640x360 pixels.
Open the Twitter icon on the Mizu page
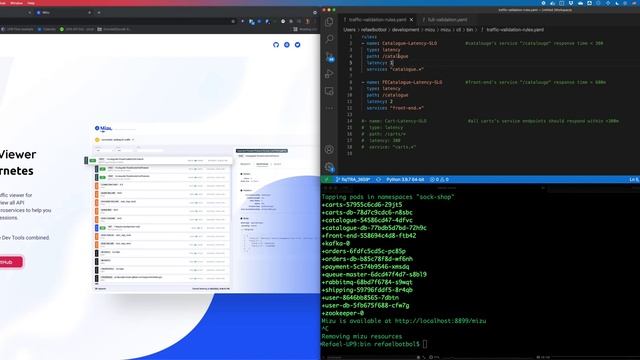tap(298, 45)
